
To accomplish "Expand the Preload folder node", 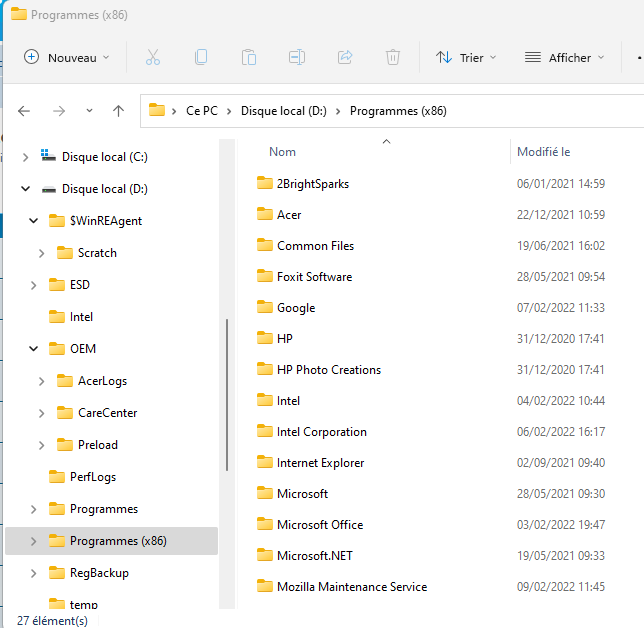I will click(41, 445).
